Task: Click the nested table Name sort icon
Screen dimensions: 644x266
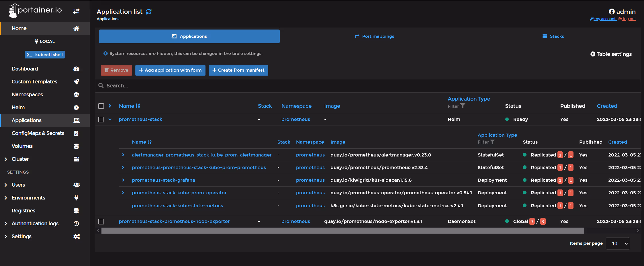Action: pos(149,142)
